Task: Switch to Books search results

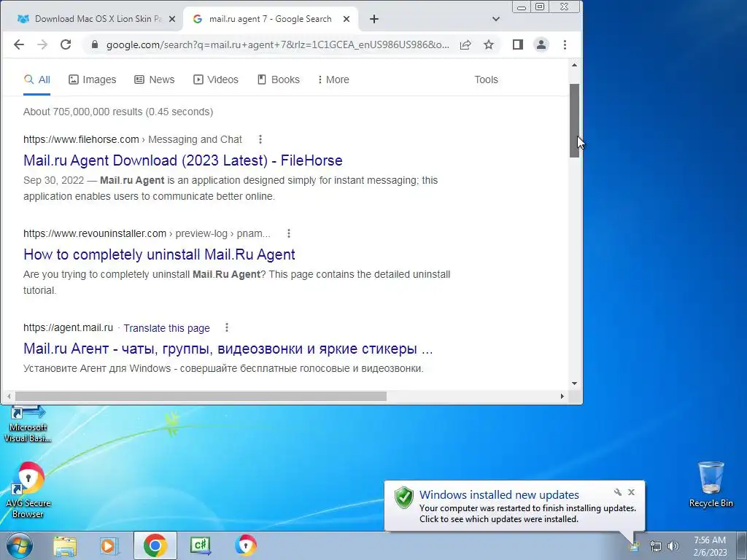Action: [279, 79]
